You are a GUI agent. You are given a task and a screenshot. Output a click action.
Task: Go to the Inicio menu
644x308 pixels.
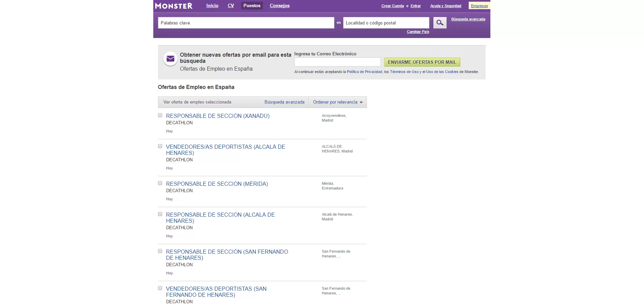pos(212,5)
